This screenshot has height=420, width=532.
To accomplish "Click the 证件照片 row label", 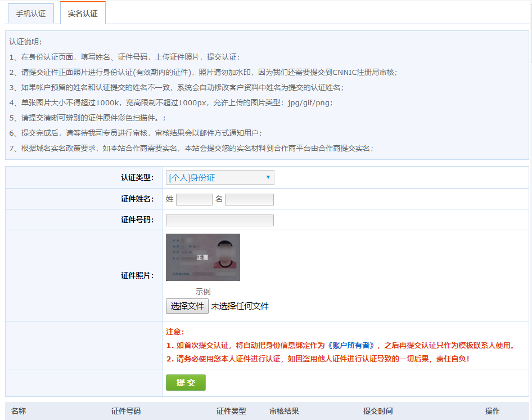I will (137, 275).
